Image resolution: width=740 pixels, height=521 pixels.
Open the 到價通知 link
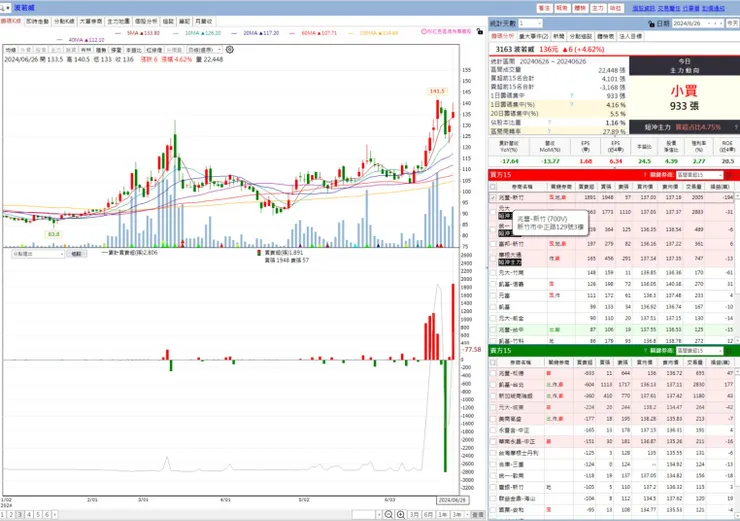point(713,8)
